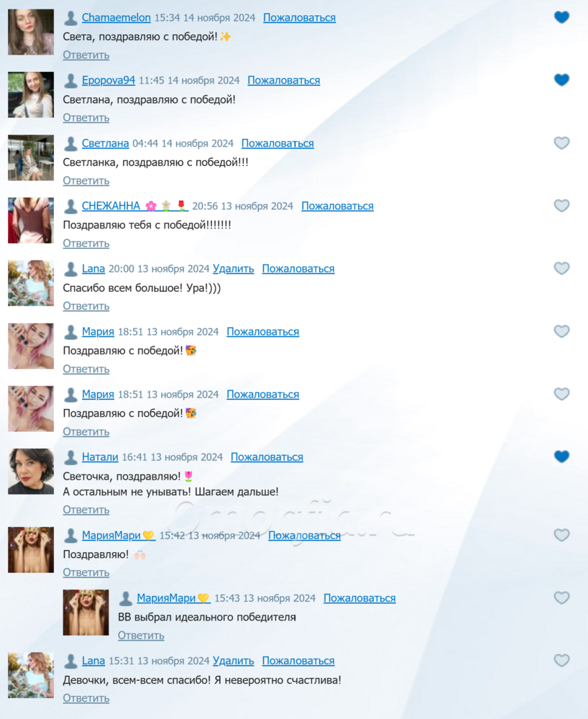
Task: Click Ответить under "Спасибо всем большое!"
Action: point(86,306)
